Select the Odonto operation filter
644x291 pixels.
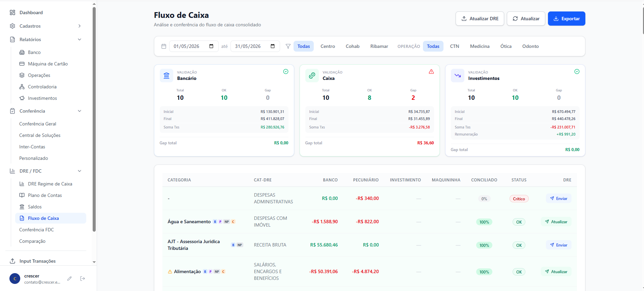click(x=530, y=46)
